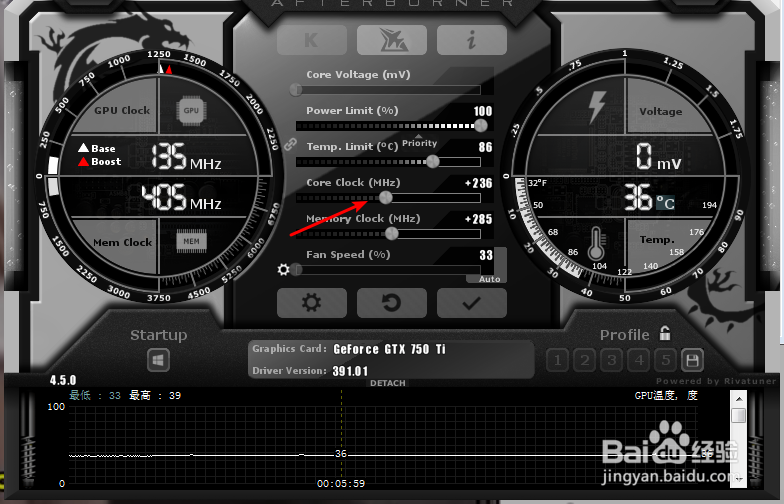Click the 00:05:59 time marker
Screen dimensions: 784x504
pyautogui.click(x=341, y=484)
